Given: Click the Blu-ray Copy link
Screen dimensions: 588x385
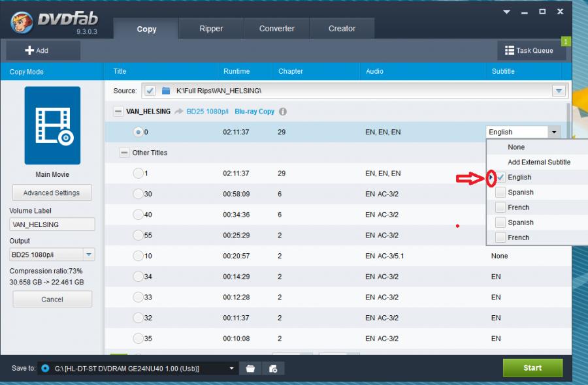Looking at the screenshot, I should (x=255, y=112).
